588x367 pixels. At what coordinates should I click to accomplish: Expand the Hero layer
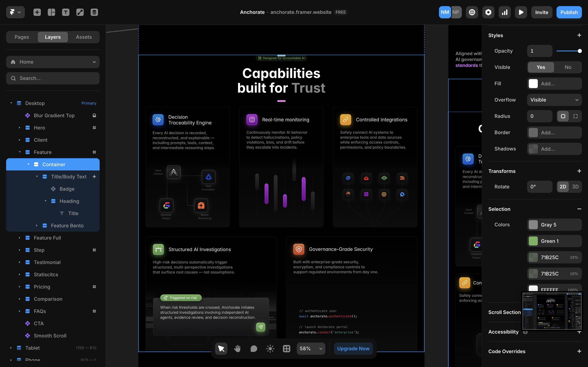[19, 128]
